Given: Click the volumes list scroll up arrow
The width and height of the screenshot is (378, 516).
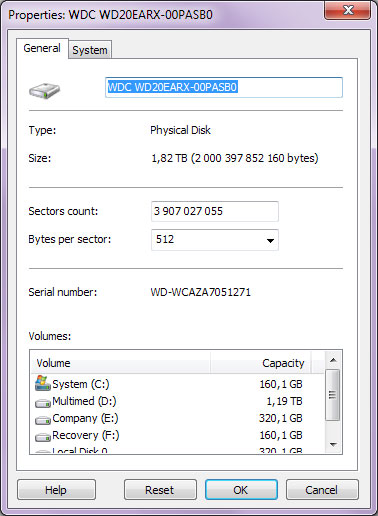Looking at the screenshot, I should pos(333,360).
